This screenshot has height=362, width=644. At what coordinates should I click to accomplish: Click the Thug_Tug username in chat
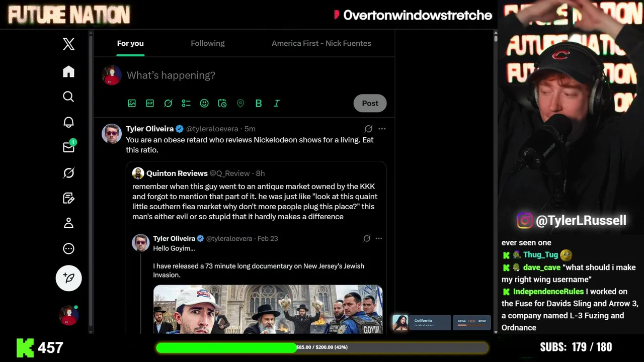(x=540, y=255)
